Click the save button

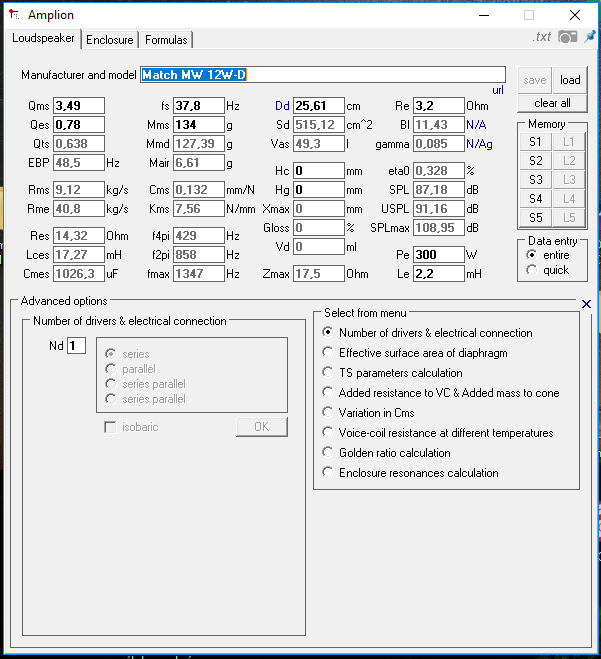[535, 80]
